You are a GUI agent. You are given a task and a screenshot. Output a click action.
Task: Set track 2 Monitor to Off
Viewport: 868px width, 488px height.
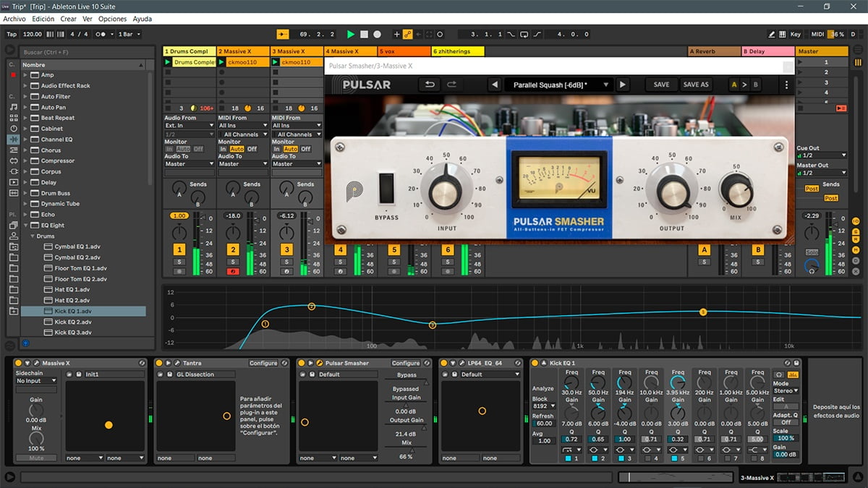click(x=252, y=149)
